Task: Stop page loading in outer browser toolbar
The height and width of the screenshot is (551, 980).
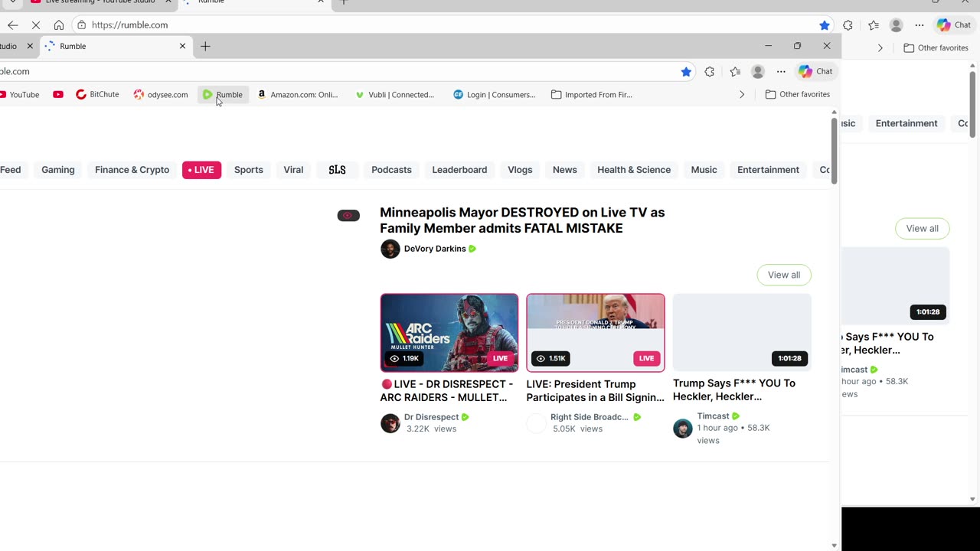Action: [x=35, y=25]
